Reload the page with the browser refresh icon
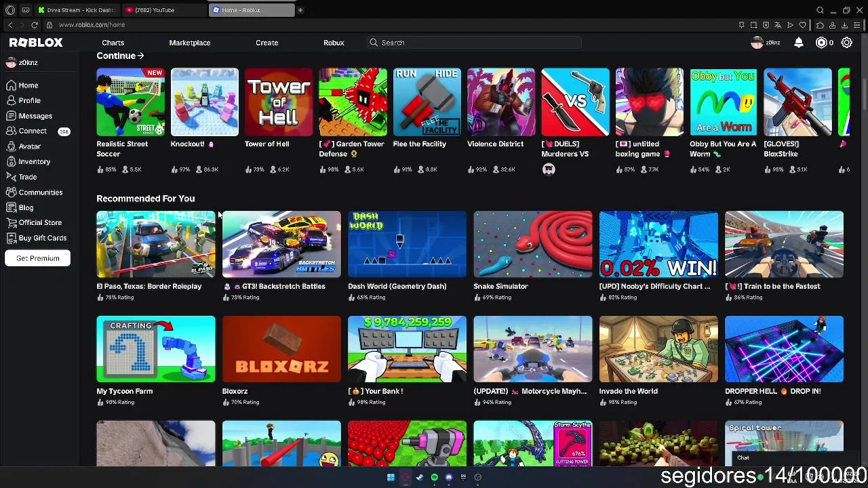Screen dimensions: 868x488 [35, 25]
